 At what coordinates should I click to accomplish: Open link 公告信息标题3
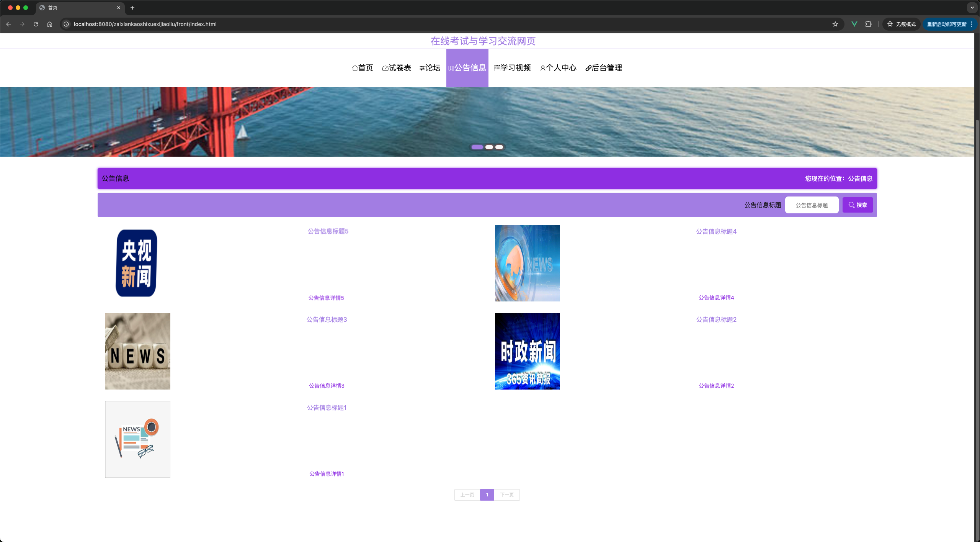tap(327, 319)
